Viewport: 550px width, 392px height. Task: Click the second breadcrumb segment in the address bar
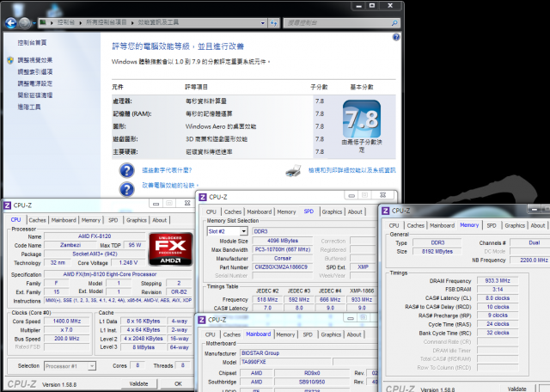coord(107,22)
